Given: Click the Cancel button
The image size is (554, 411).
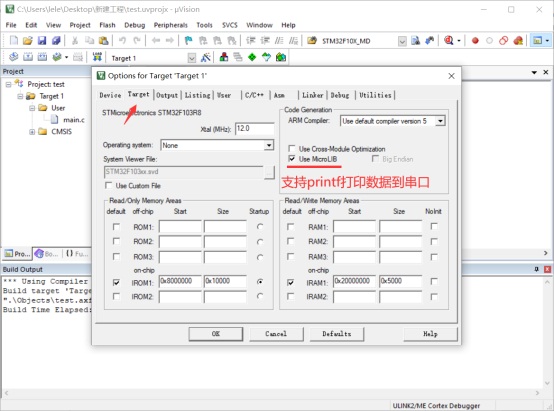Looking at the screenshot, I should [x=276, y=334].
